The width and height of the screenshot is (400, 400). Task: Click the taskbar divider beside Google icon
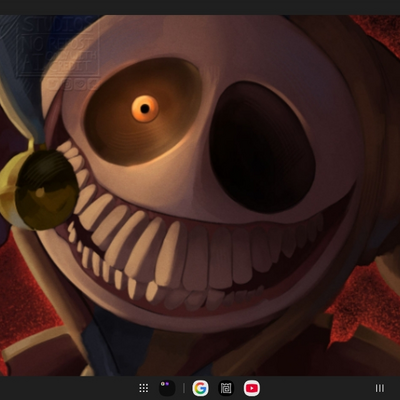pyautogui.click(x=184, y=388)
